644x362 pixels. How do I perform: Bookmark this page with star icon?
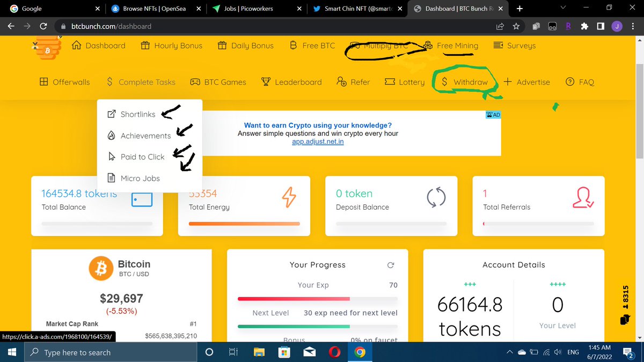click(x=516, y=26)
